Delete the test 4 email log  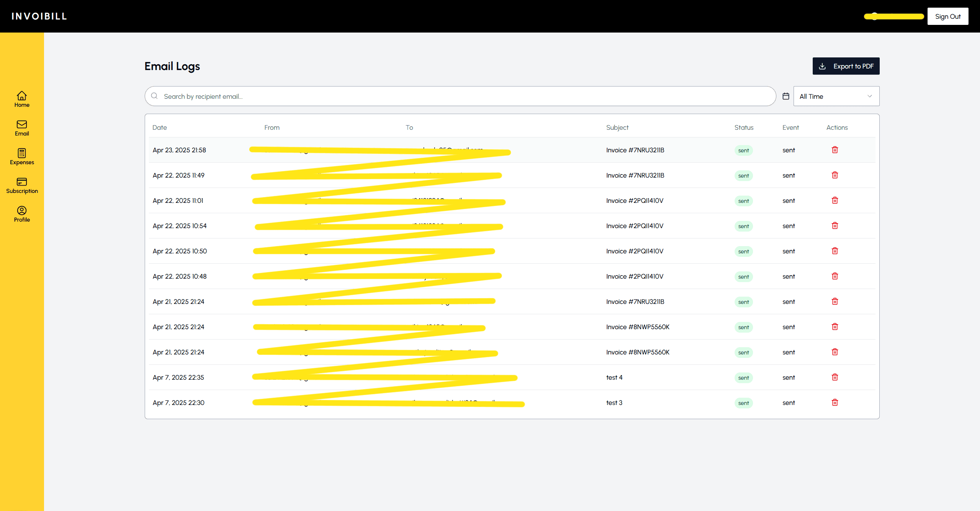coord(835,377)
